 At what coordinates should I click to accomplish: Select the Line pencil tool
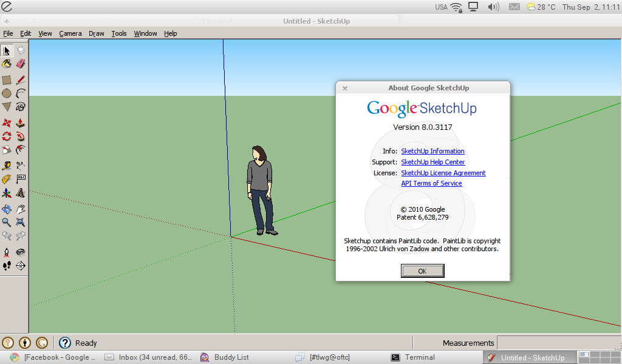(21, 80)
